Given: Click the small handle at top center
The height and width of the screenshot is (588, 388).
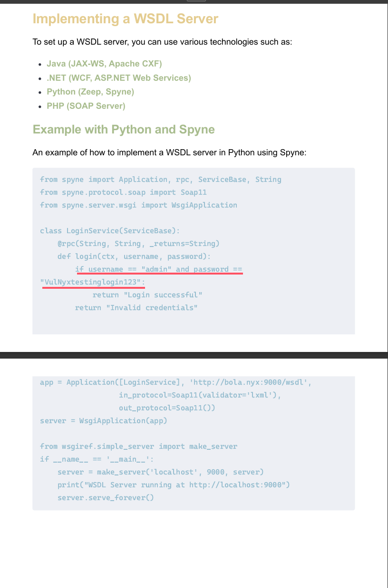Looking at the screenshot, I should [196, 1].
